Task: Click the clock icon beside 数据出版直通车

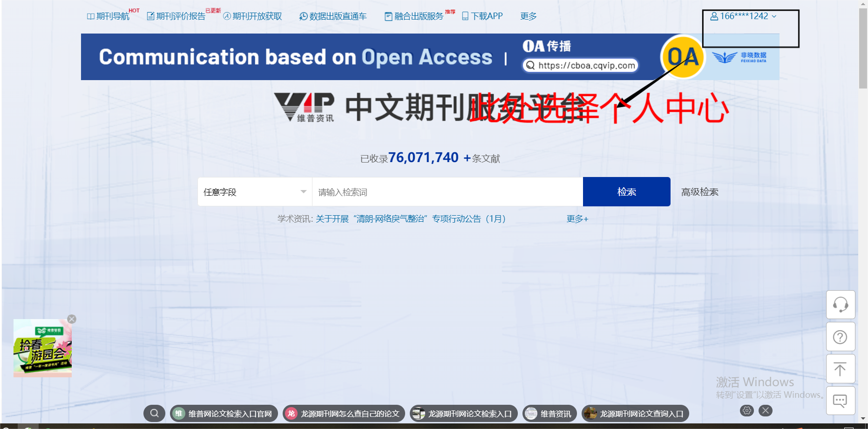Action: click(303, 16)
